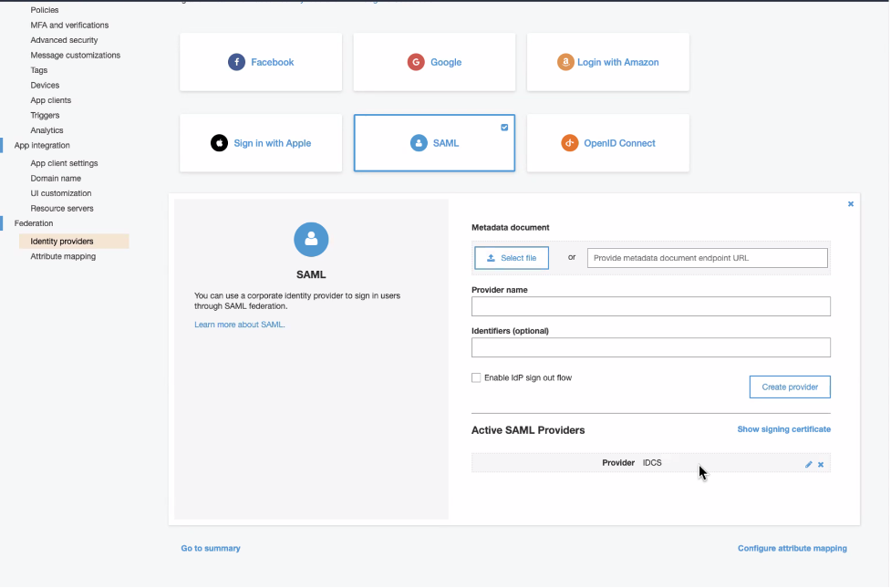891x588 pixels.
Task: Show signing certificate link
Action: tap(783, 429)
